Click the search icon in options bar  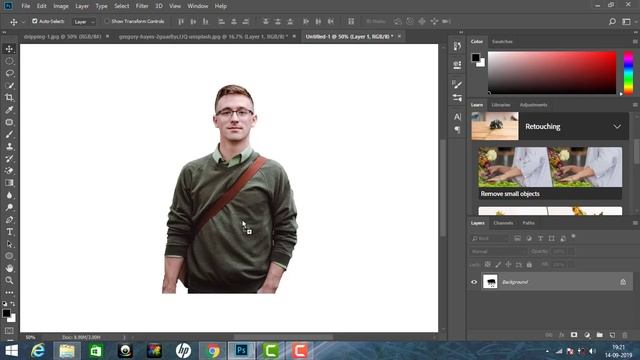pos(612,22)
